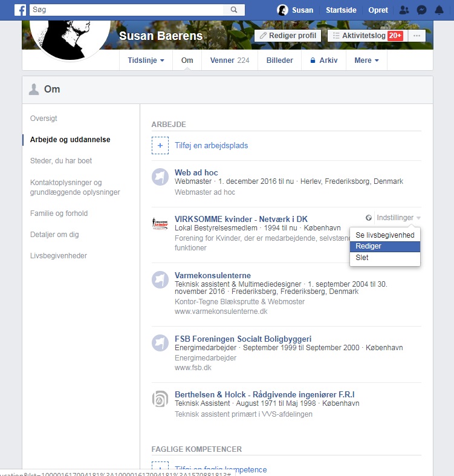This screenshot has height=476, width=454.
Task: Click the more options ellipsis button
Action: (x=417, y=36)
